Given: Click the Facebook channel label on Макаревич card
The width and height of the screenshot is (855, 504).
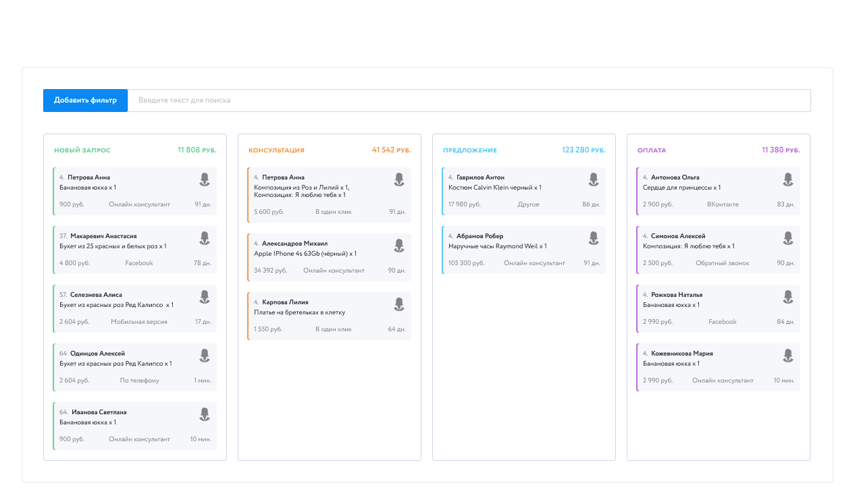Looking at the screenshot, I should tap(138, 263).
